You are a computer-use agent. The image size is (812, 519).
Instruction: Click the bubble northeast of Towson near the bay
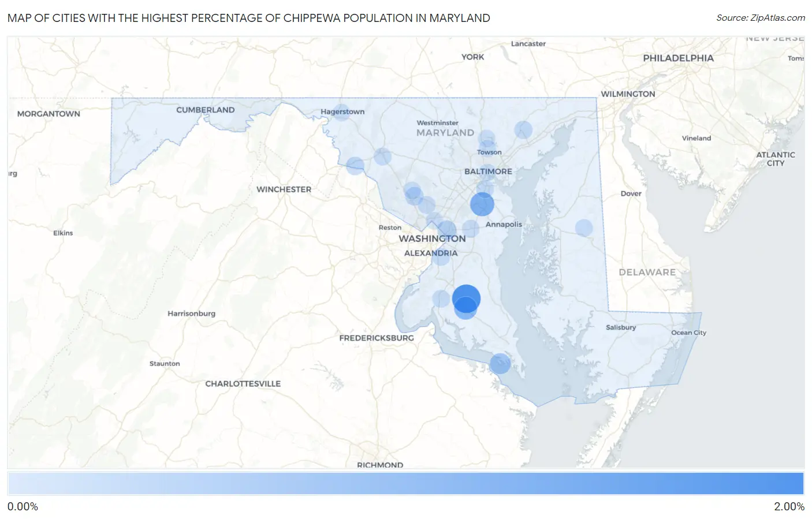tap(523, 130)
